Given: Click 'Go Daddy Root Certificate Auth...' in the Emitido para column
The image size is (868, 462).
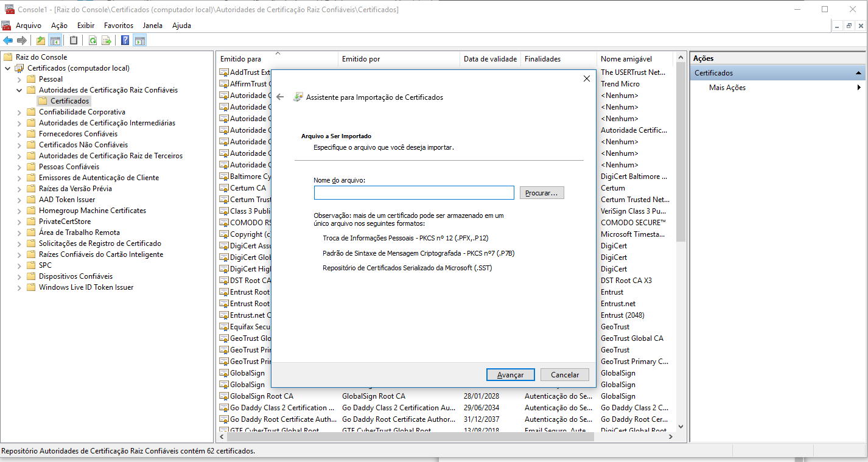Looking at the screenshot, I should click(x=283, y=419).
